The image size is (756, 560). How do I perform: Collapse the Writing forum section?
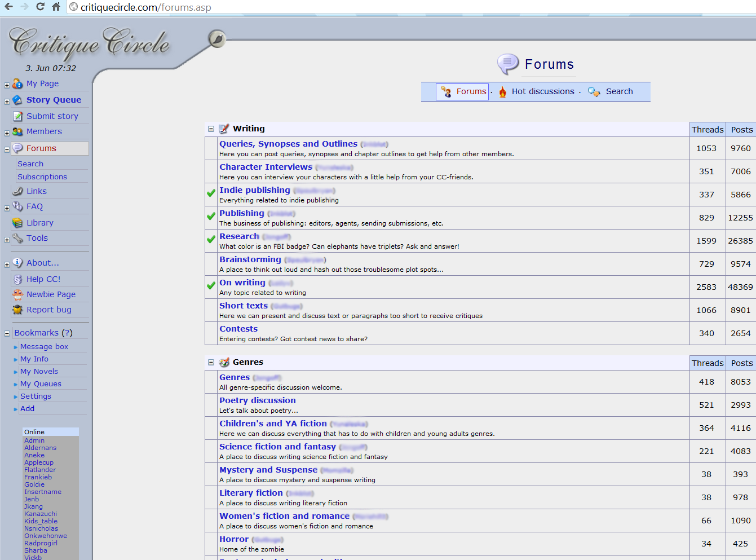pyautogui.click(x=211, y=128)
